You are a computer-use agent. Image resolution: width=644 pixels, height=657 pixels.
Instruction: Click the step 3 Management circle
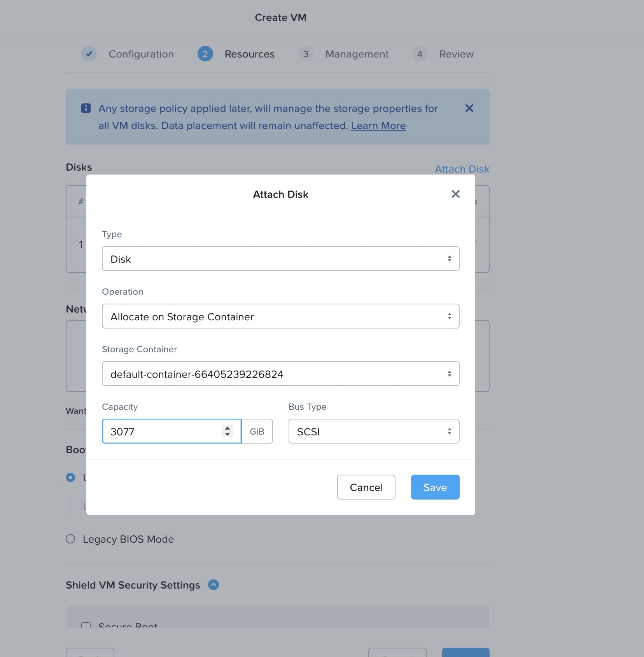tap(306, 54)
